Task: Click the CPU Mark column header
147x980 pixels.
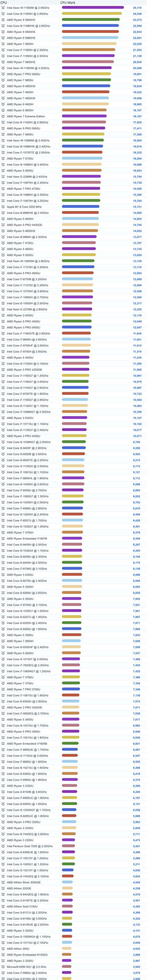Action: 68,3
